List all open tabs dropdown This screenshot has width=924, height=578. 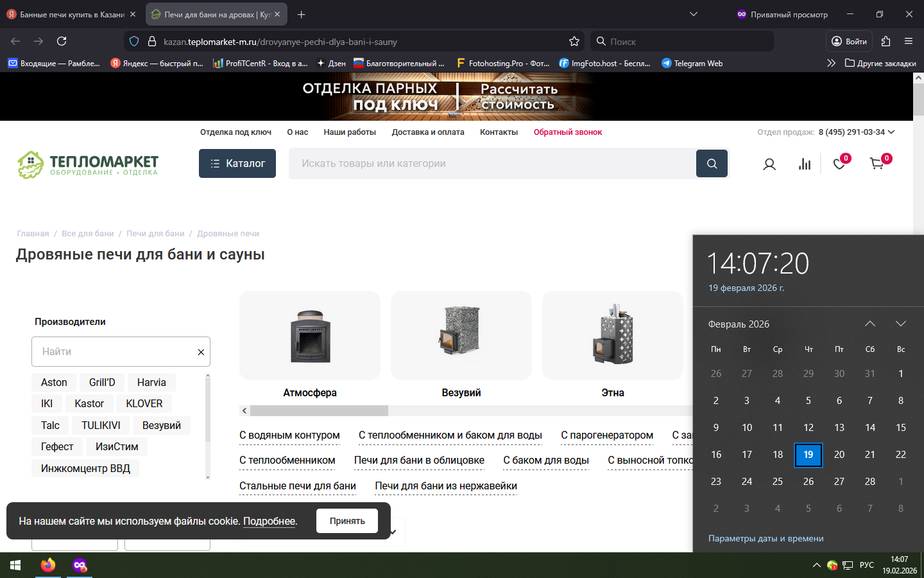click(x=694, y=14)
